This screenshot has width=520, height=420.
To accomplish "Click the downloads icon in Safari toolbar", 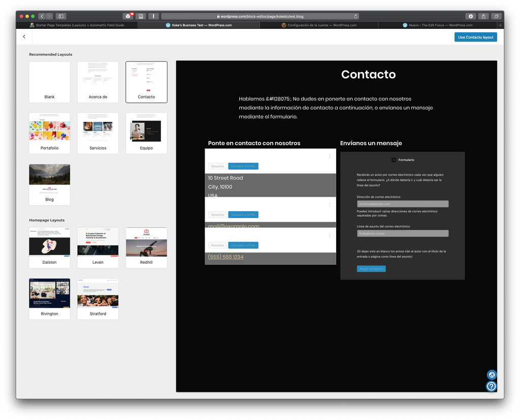I will (470, 16).
